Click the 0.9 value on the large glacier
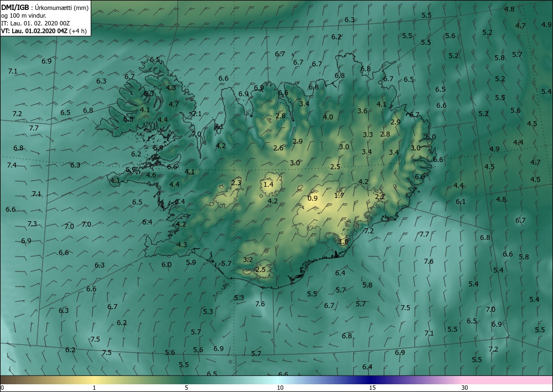The height and width of the screenshot is (392, 553). tap(312, 198)
